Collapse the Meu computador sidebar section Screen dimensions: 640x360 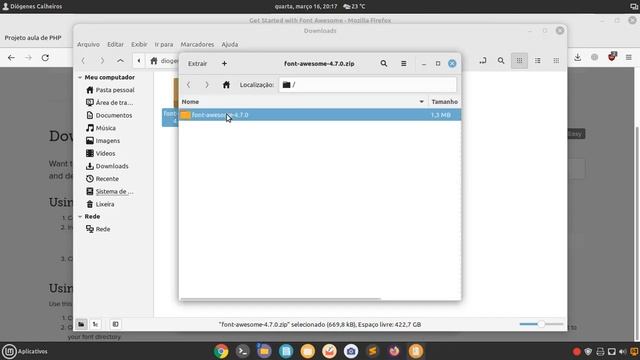coord(80,77)
